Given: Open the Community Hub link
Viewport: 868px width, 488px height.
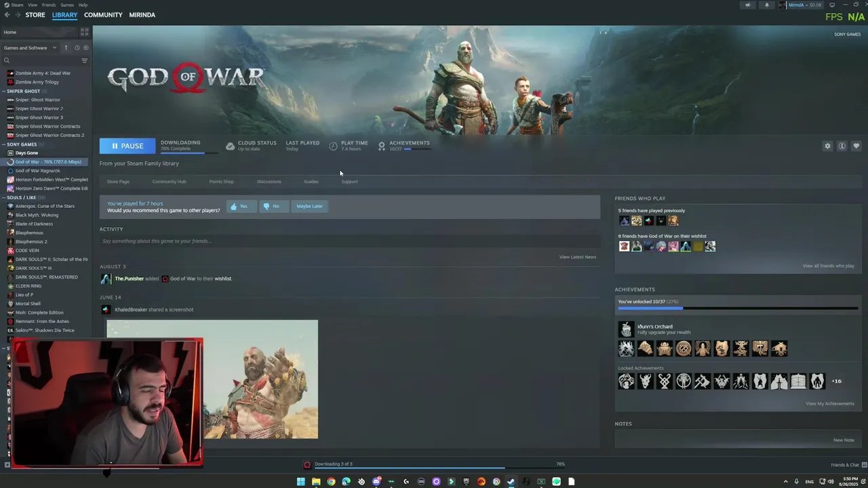Looking at the screenshot, I should [x=169, y=182].
